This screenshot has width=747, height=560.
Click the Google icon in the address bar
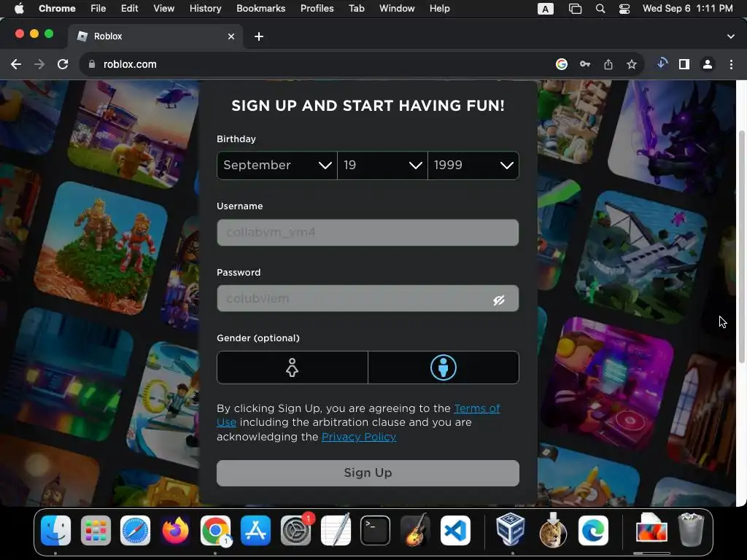pos(562,64)
